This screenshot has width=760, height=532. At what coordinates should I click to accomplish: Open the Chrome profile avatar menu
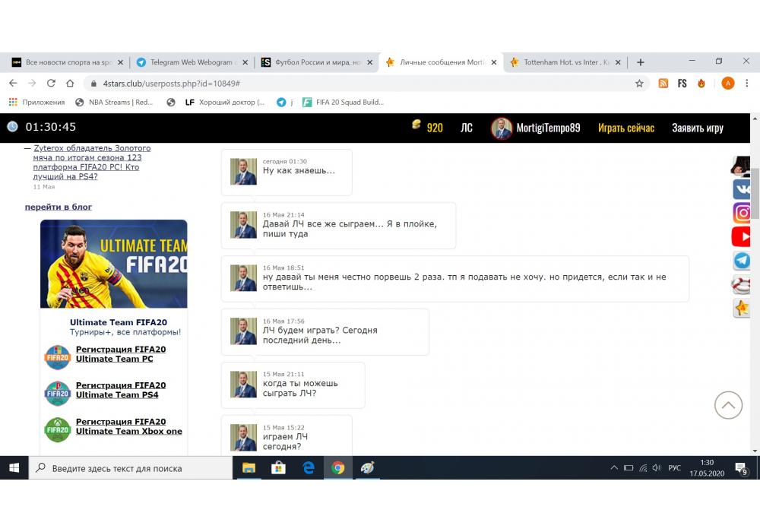point(727,84)
